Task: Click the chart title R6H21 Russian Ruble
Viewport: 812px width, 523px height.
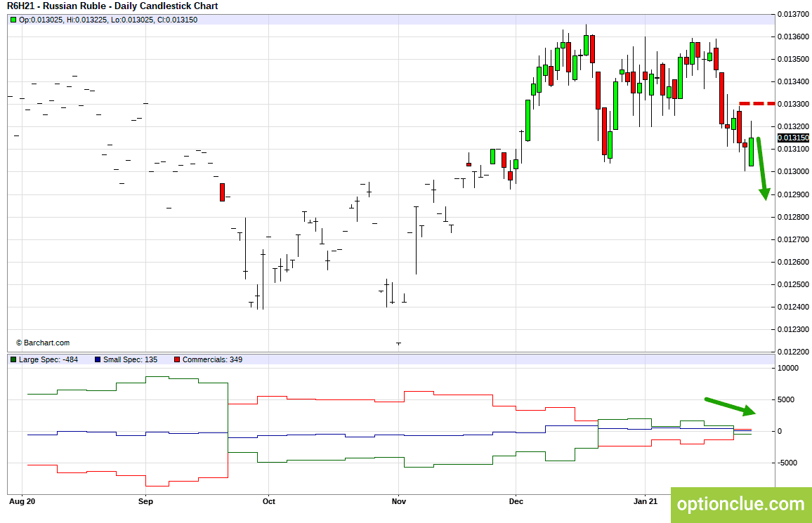Action: [112, 6]
